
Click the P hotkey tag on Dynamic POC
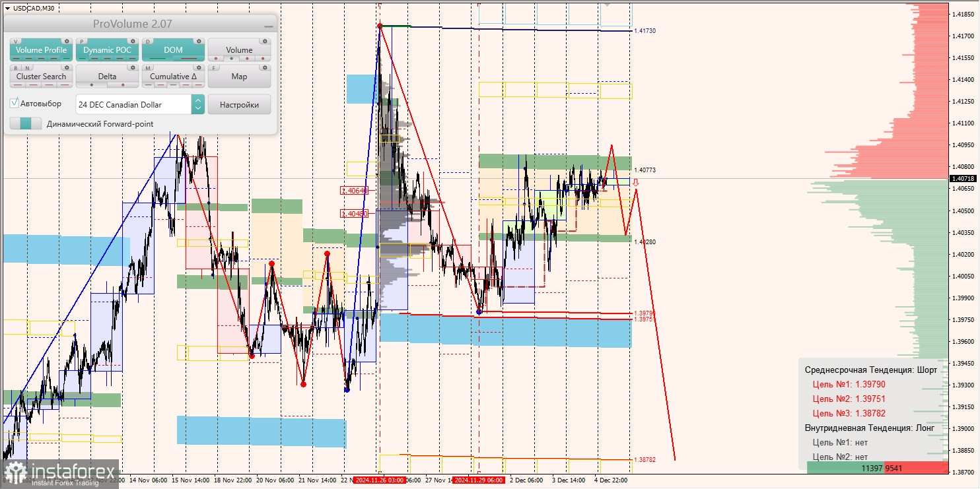click(x=81, y=42)
